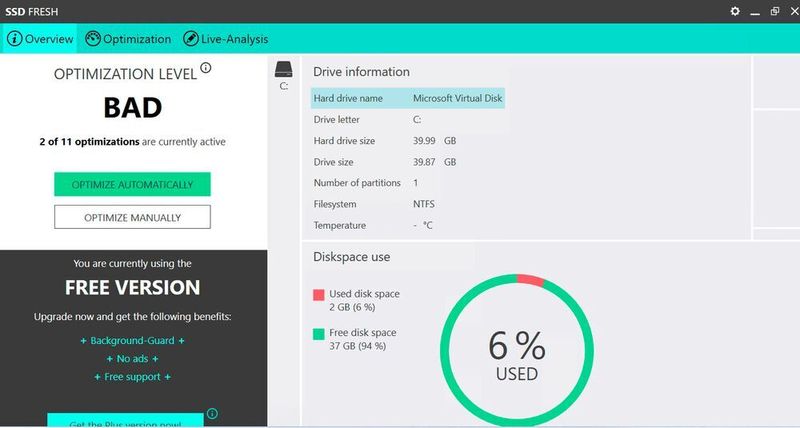Viewport: 800px width, 428px height.
Task: Click the 6 % USED center label
Action: 517,356
